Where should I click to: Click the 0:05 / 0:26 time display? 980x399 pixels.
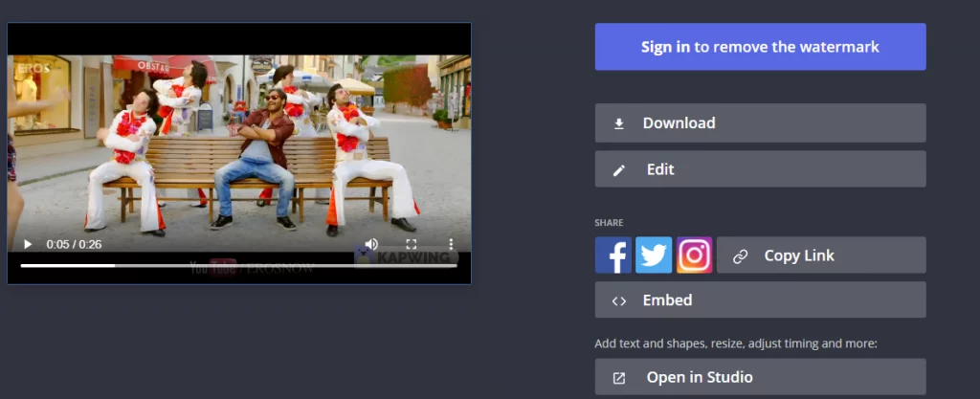74,244
